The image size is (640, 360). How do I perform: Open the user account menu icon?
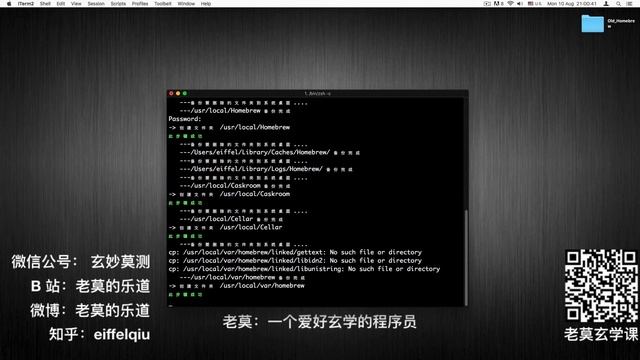(x=606, y=4)
